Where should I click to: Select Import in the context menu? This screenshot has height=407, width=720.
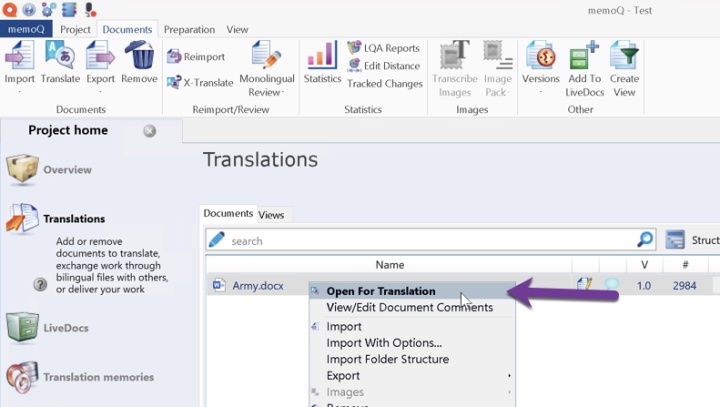(x=412, y=327)
